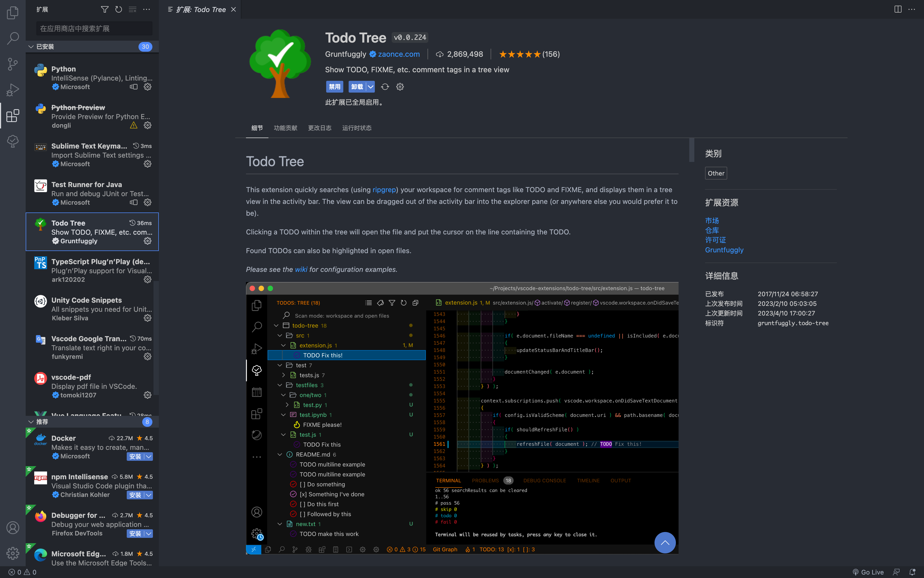
Task: Refresh the extensions list
Action: coord(119,10)
